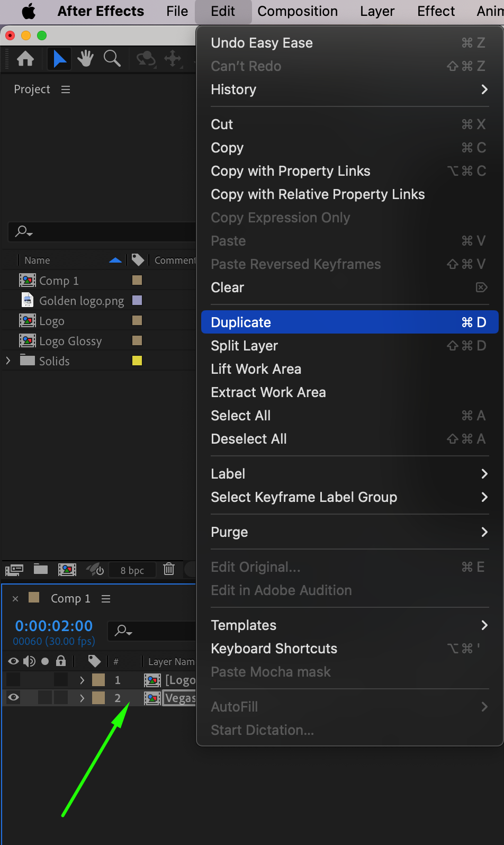The width and height of the screenshot is (504, 845).
Task: Select the Selection arrow tool
Action: 59,59
